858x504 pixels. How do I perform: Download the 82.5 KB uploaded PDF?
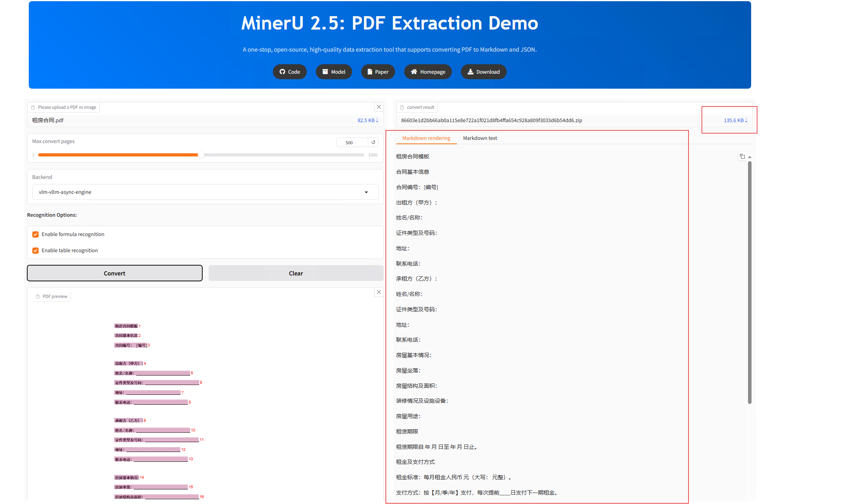367,120
